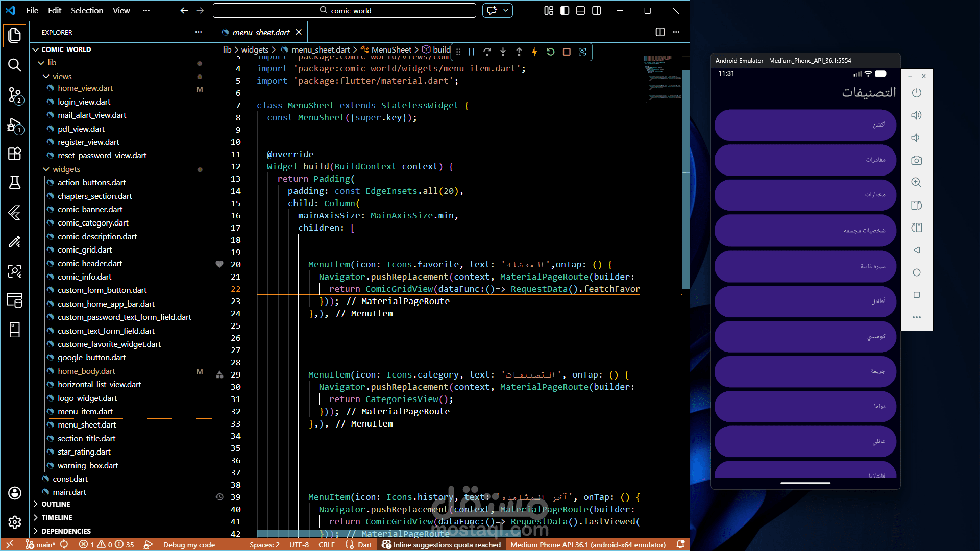Click the Hot Reload lightning icon
This screenshot has height=551, width=980.
click(534, 52)
